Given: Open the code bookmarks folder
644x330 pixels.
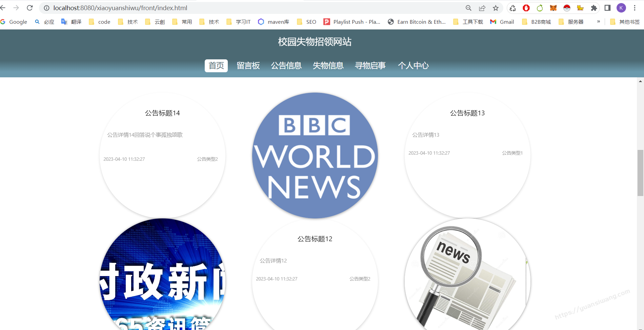Looking at the screenshot, I should 100,22.
